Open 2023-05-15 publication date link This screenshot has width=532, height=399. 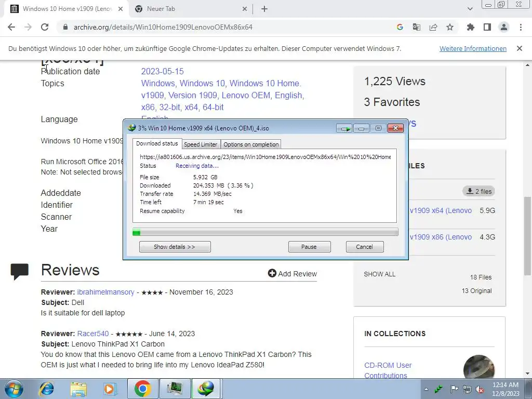click(x=163, y=71)
